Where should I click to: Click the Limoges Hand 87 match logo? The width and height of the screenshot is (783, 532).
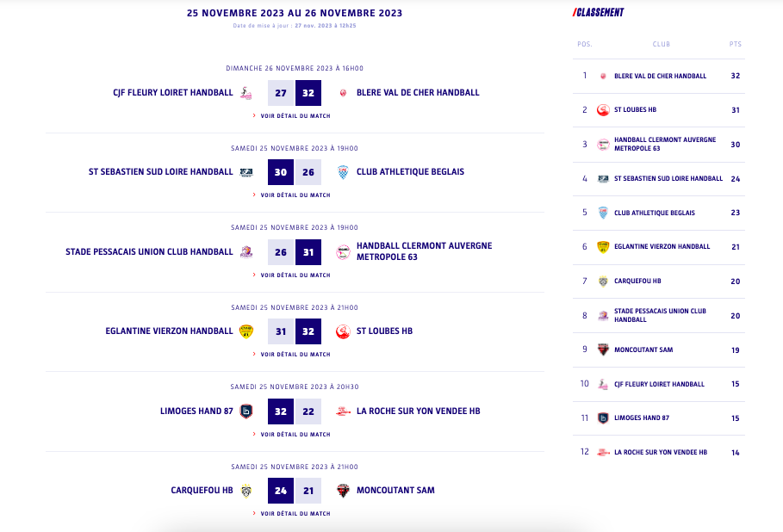(246, 411)
